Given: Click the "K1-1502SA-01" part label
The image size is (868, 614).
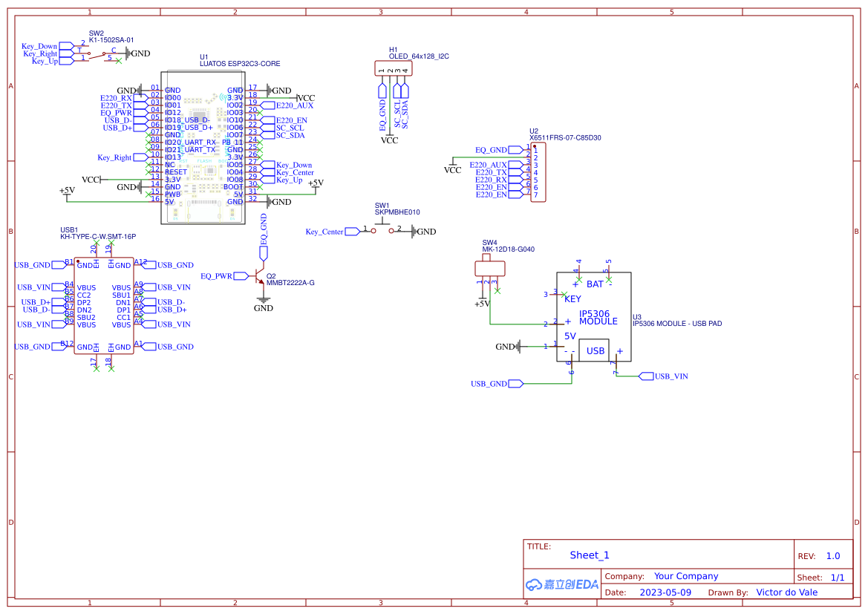Looking at the screenshot, I should 111,40.
